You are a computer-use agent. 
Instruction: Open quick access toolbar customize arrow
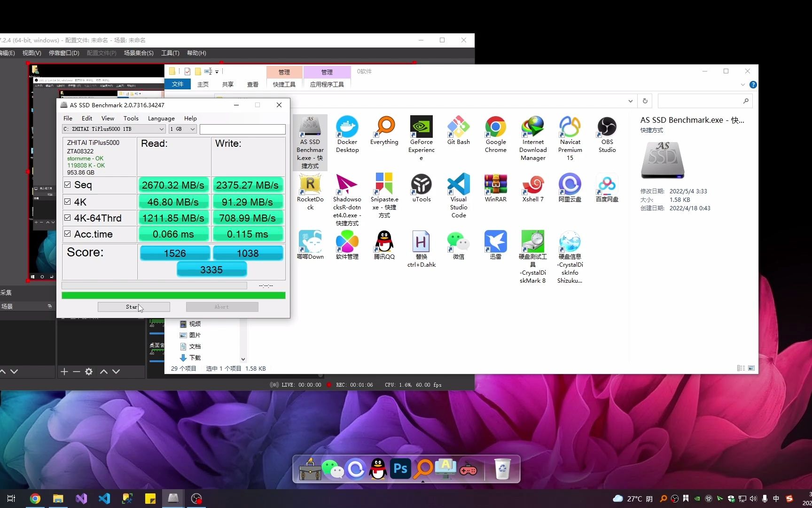[x=217, y=72]
